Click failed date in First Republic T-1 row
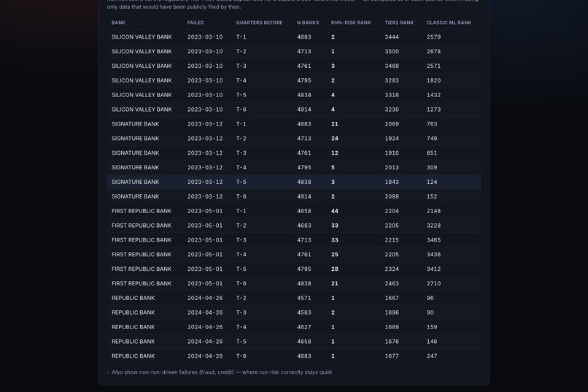Image resolution: width=588 pixels, height=392 pixels. point(205,211)
